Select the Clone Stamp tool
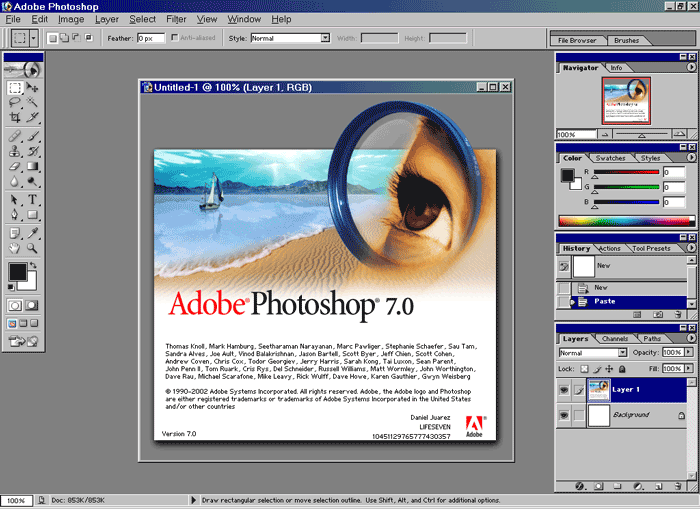Viewport: 700px width, 509px height. (x=14, y=151)
